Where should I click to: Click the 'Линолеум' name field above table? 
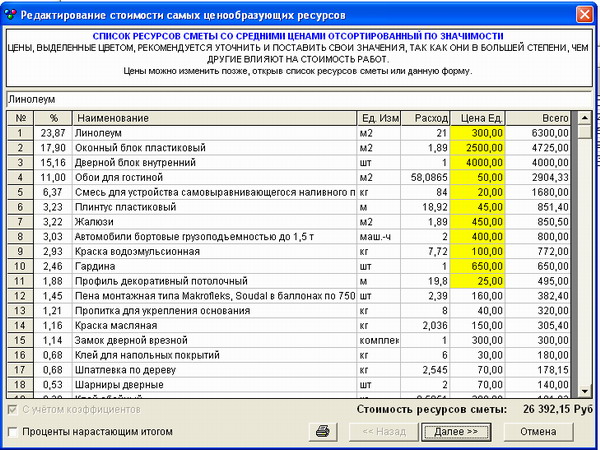tap(298, 100)
